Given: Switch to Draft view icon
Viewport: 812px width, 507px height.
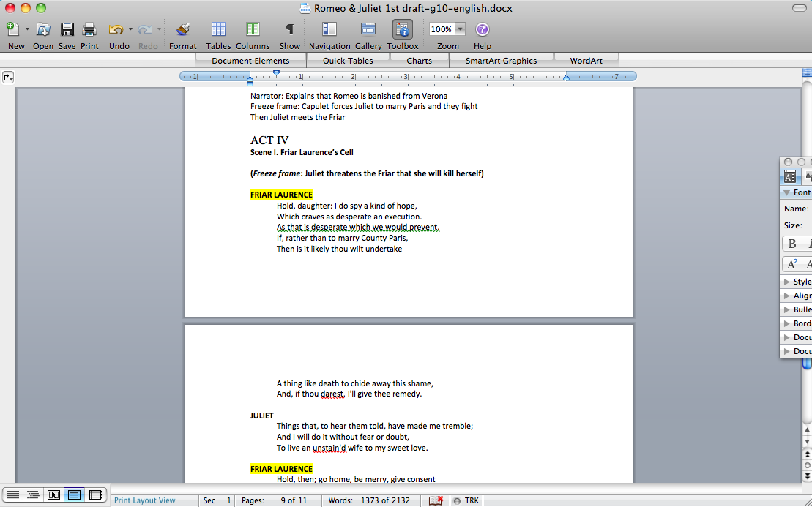Looking at the screenshot, I should coord(13,495).
